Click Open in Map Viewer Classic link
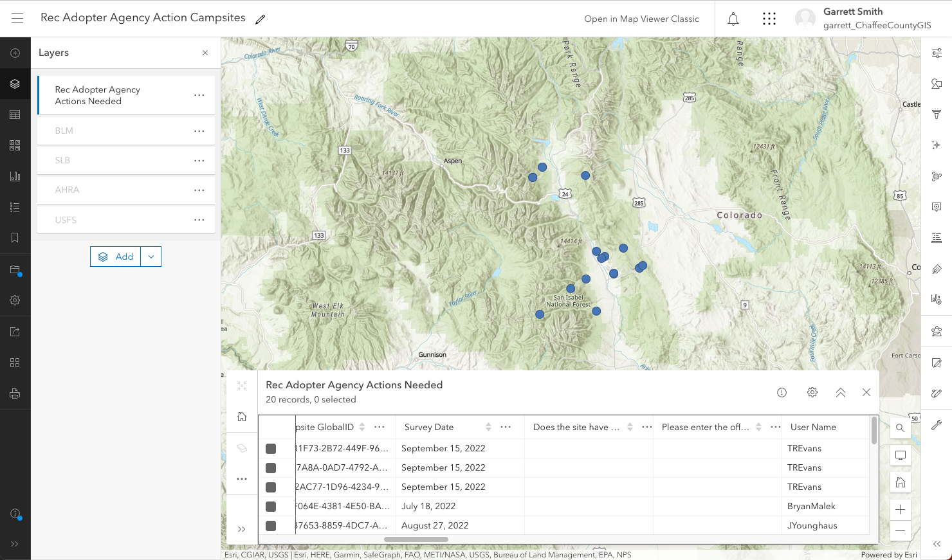Screen dimensions: 952x560 pyautogui.click(x=641, y=19)
